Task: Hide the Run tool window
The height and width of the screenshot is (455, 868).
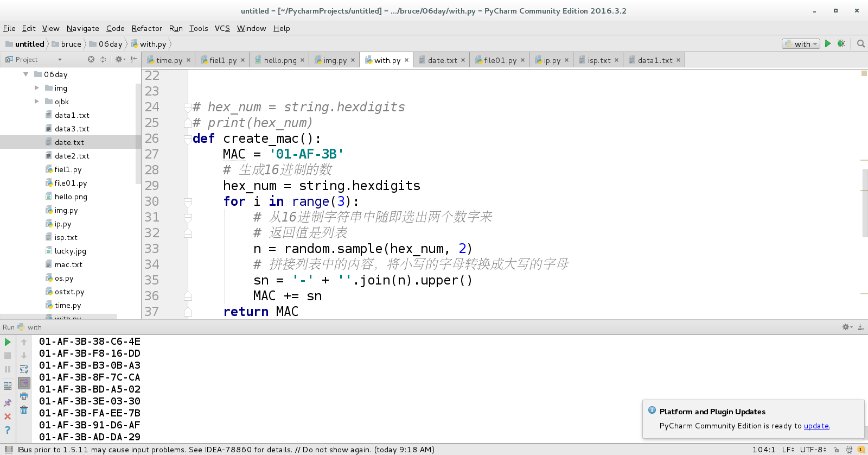Action: (x=861, y=327)
